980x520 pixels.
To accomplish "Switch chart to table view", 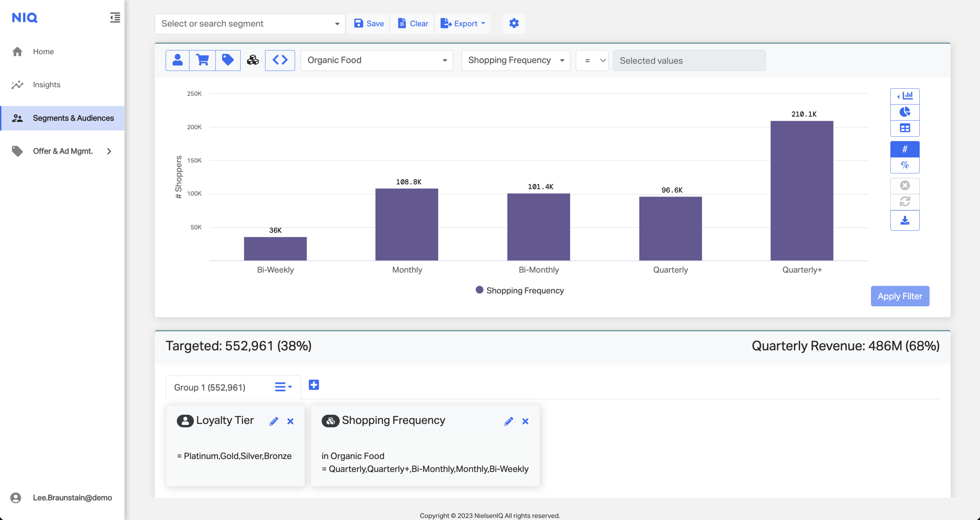I will [905, 128].
